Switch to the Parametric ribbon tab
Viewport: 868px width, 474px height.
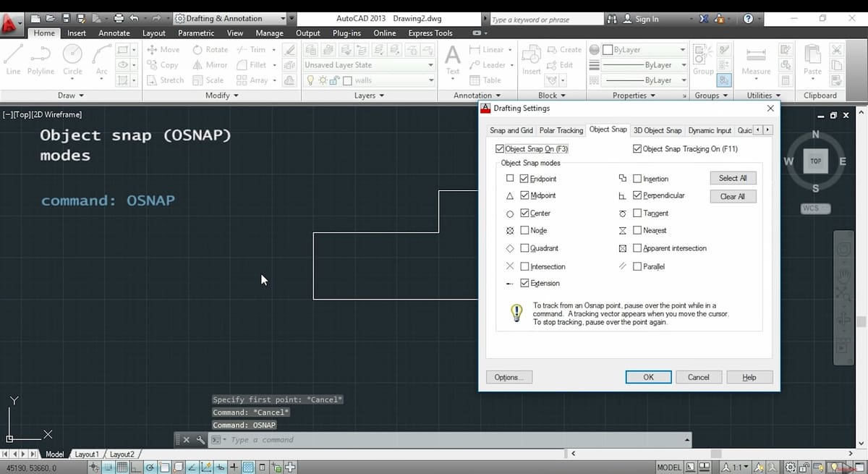pyautogui.click(x=196, y=33)
